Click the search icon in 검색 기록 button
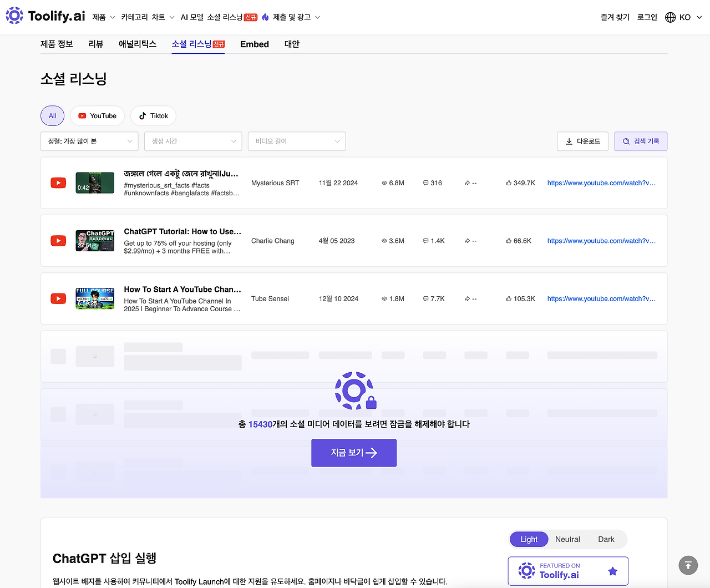The width and height of the screenshot is (710, 588). pos(626,141)
